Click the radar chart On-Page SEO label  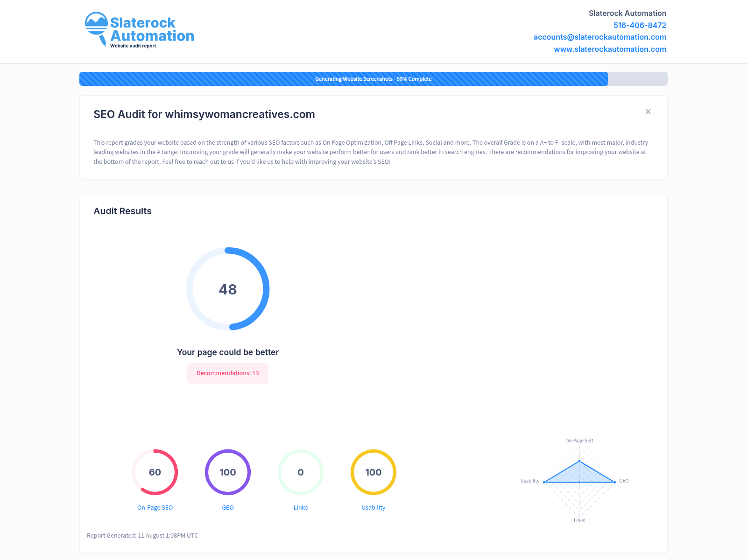tap(579, 441)
